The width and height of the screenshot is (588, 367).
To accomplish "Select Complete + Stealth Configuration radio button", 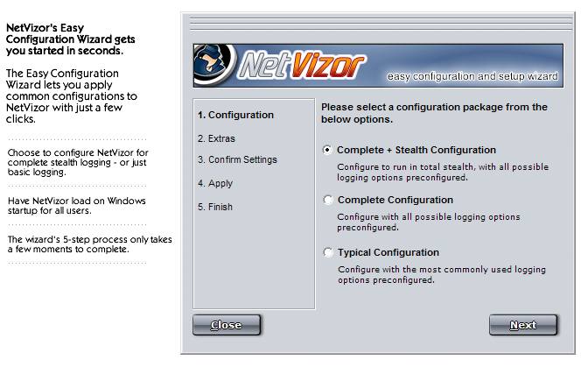I will (327, 150).
